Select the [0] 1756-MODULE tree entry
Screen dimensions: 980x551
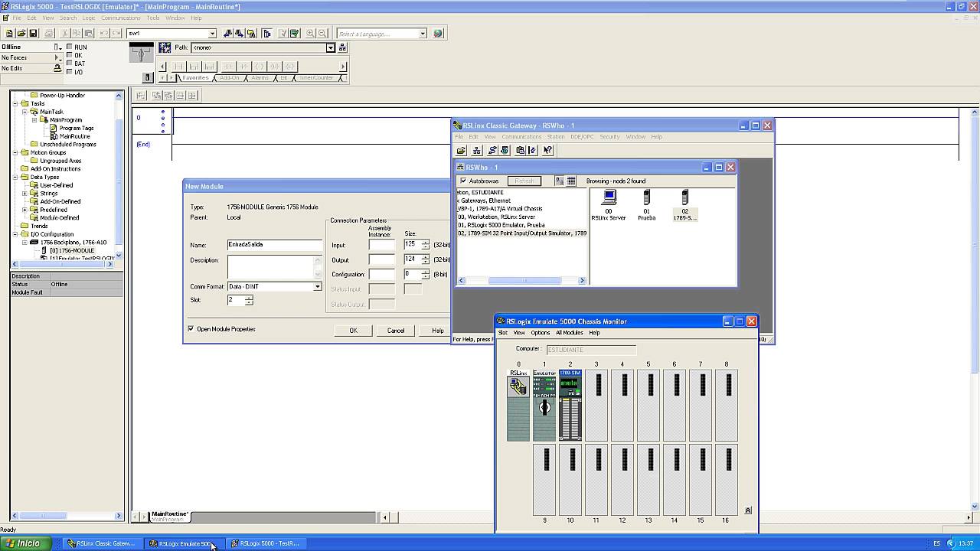(x=72, y=250)
